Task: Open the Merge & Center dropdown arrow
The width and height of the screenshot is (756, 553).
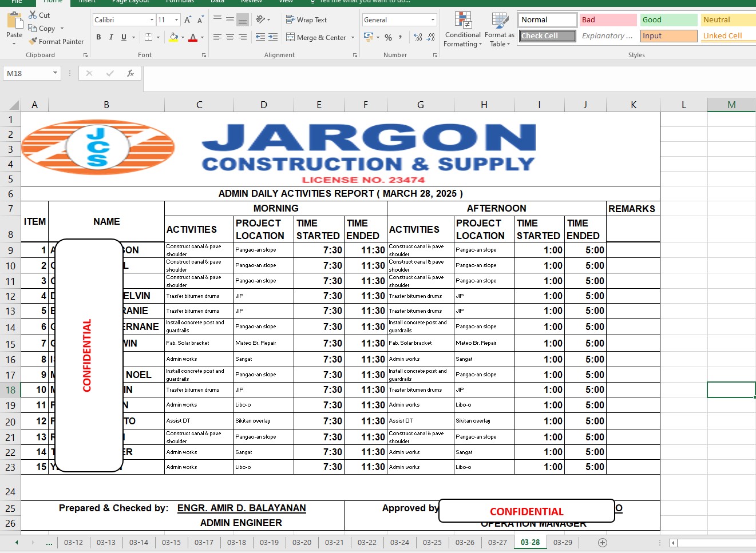Action: [x=353, y=37]
